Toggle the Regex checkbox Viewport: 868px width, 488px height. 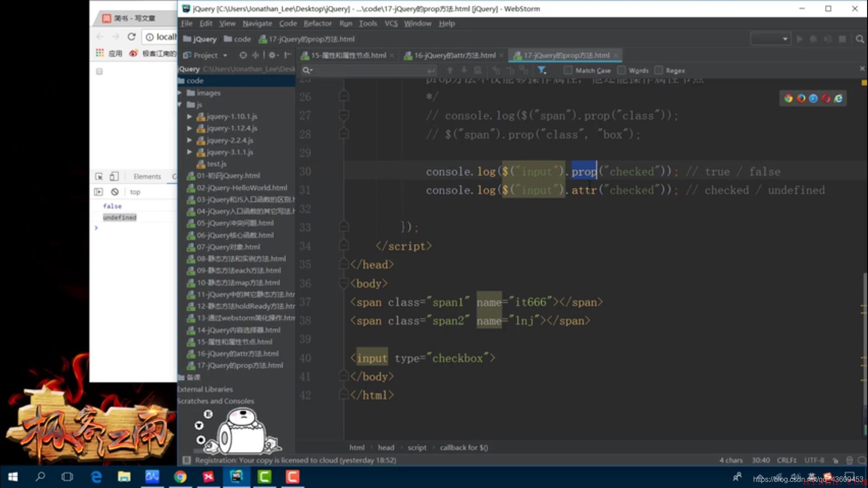659,70
